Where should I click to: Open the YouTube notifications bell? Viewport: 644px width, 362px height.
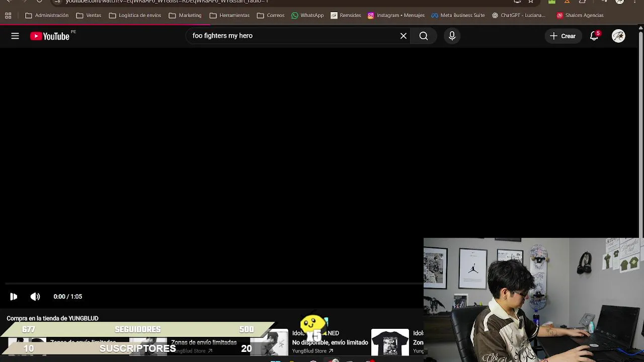tap(594, 36)
